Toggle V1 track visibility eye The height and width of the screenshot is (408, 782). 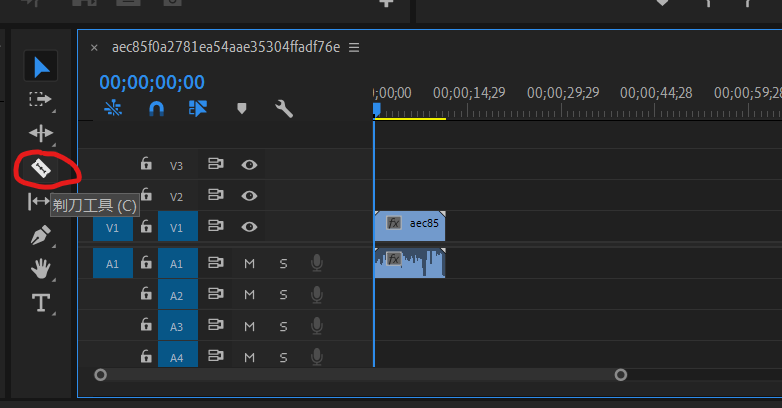pos(249,228)
